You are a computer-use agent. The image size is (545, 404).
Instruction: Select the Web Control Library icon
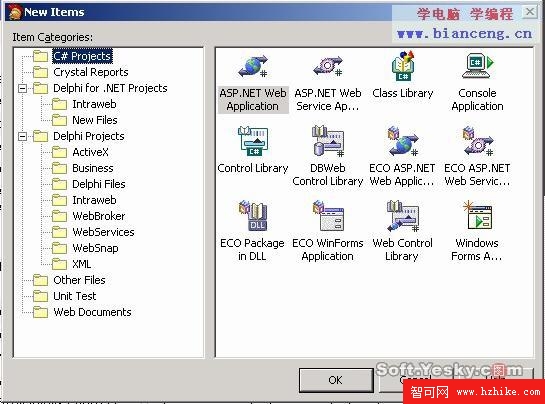pyautogui.click(x=403, y=216)
